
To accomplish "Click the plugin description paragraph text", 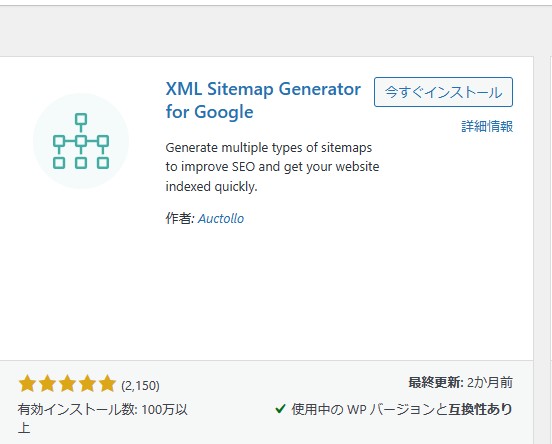I will point(272,167).
